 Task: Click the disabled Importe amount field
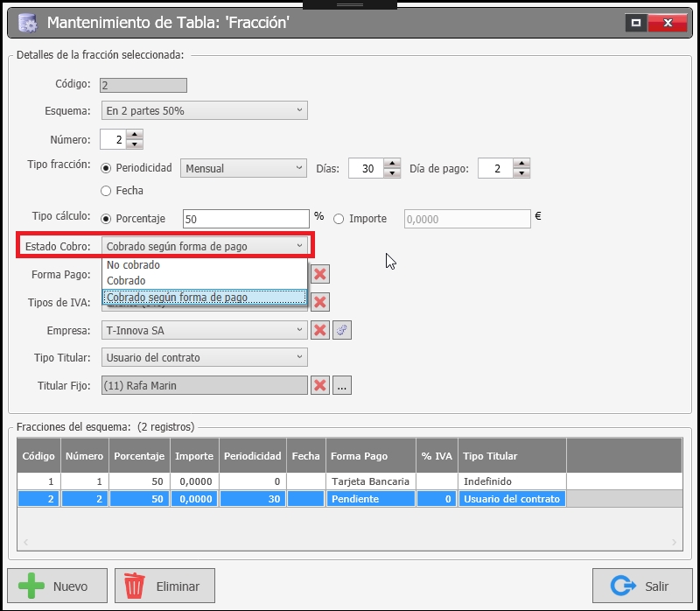tap(467, 219)
